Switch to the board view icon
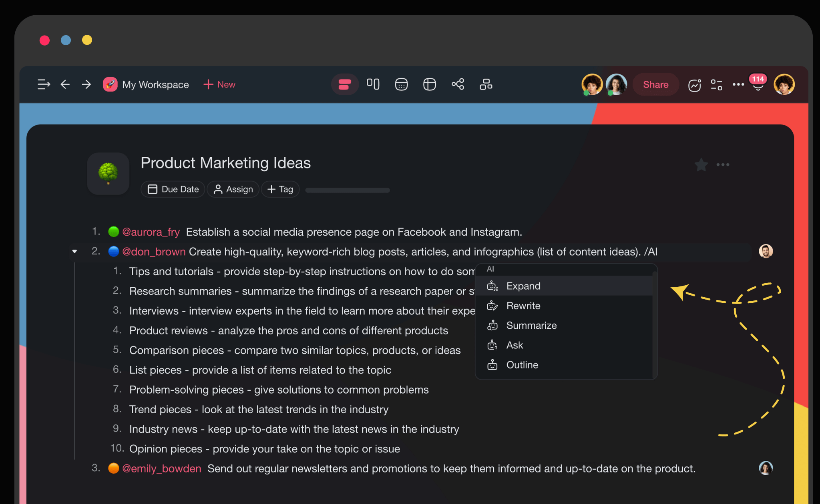Viewport: 820px width, 504px height. pyautogui.click(x=373, y=84)
